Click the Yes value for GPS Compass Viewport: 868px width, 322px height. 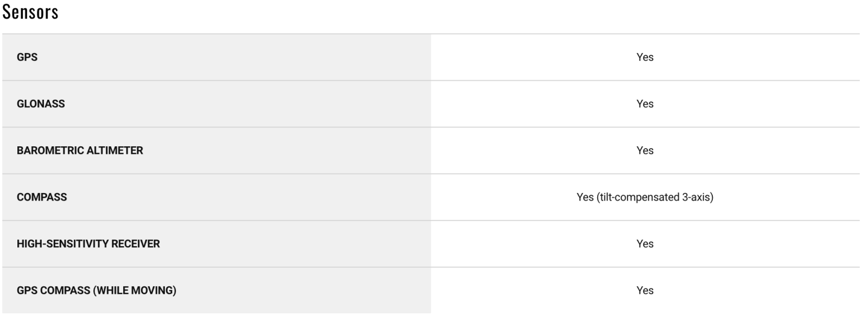645,291
